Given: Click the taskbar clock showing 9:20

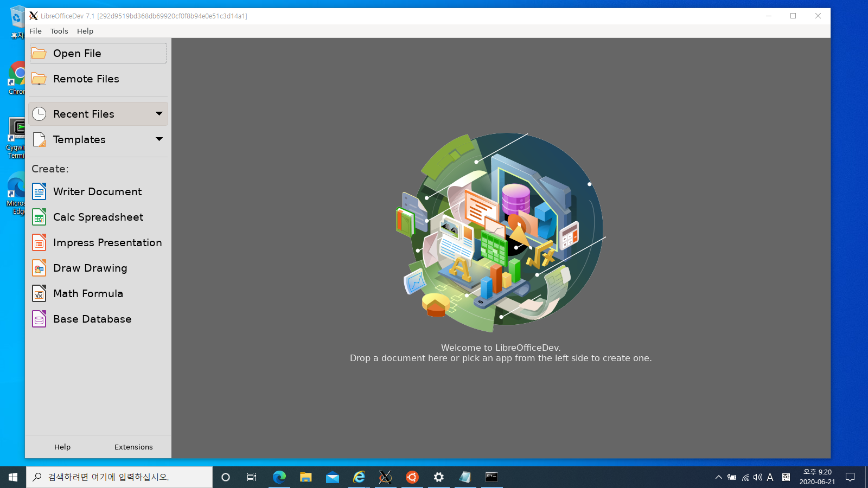Looking at the screenshot, I should pos(817,477).
